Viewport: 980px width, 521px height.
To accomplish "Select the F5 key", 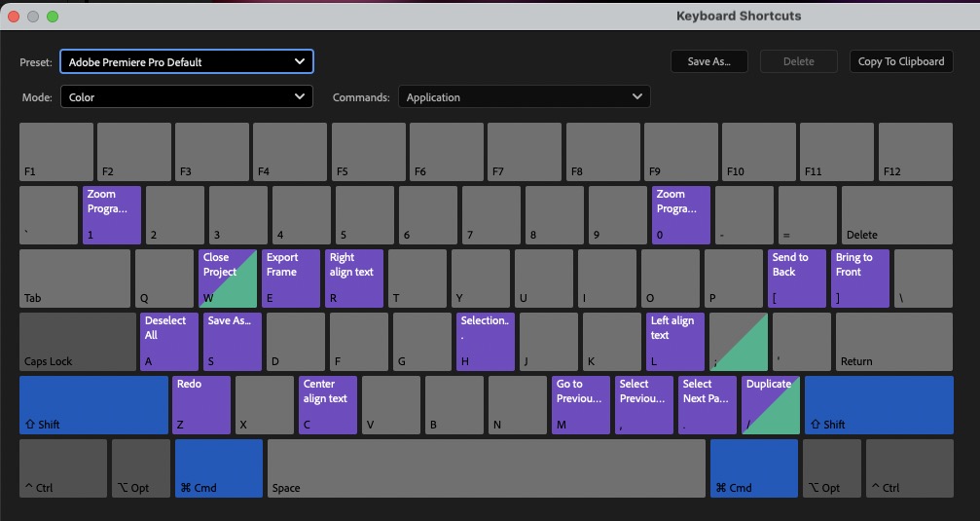I will point(368,152).
